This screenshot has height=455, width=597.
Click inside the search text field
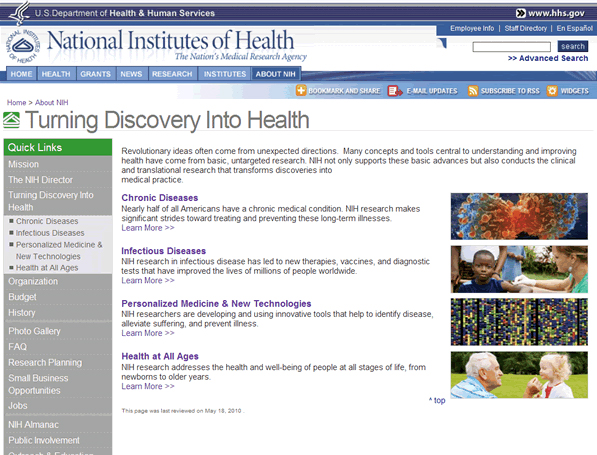click(511, 47)
